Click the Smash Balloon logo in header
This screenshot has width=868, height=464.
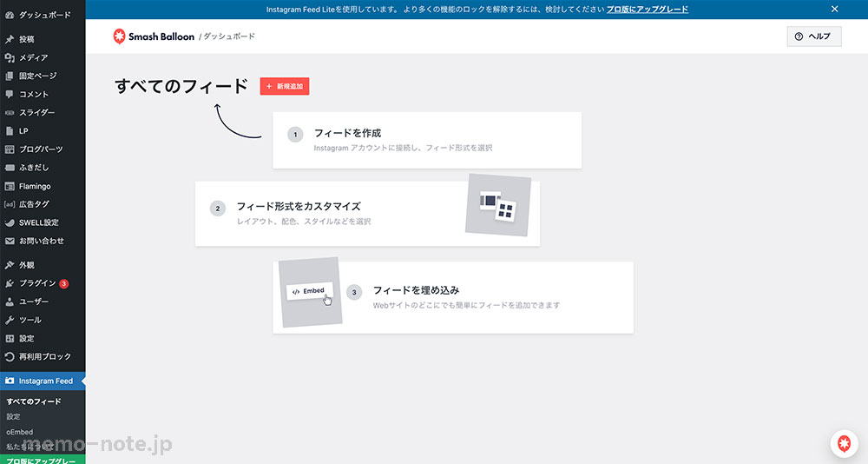[154, 36]
